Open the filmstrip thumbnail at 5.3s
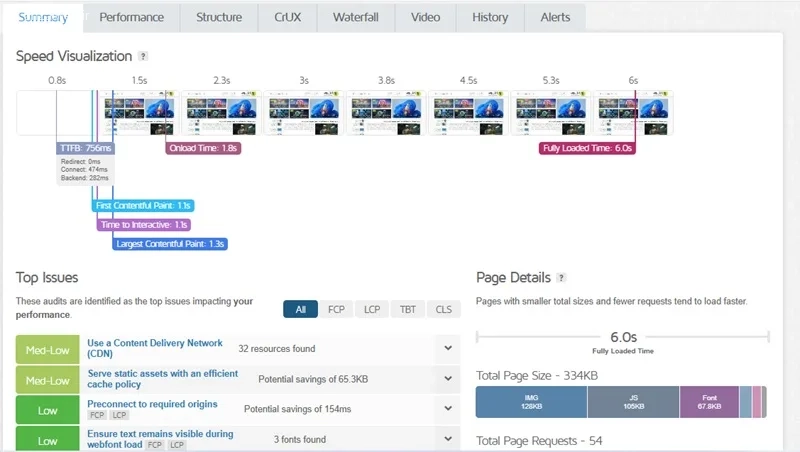 click(x=551, y=113)
